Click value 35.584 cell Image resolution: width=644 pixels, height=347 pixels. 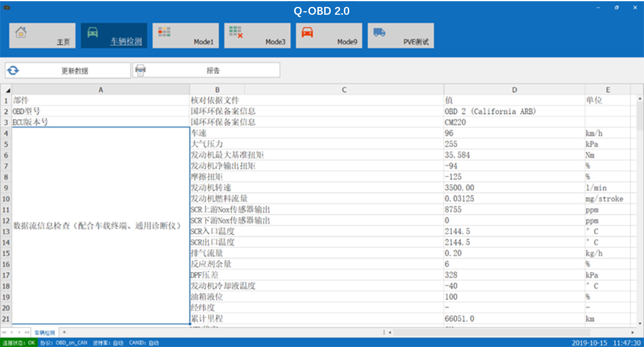pos(514,155)
